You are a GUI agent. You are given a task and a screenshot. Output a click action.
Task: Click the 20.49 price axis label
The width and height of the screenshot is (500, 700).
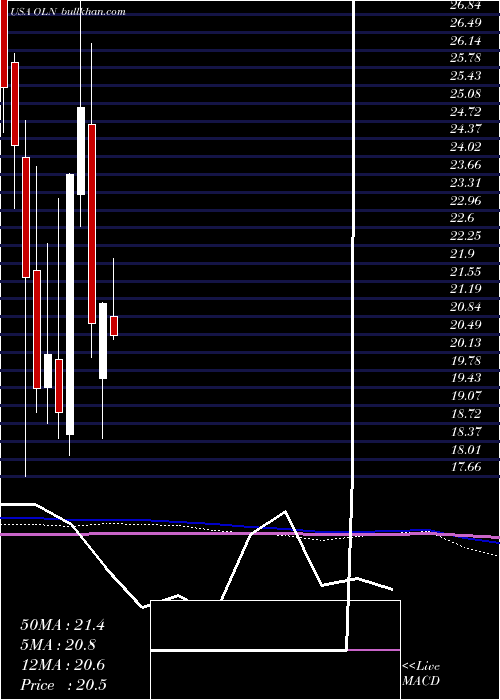point(466,324)
